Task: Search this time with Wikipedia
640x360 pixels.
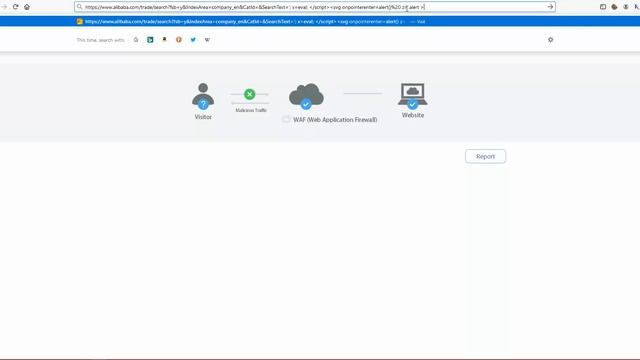Action: coord(207,40)
